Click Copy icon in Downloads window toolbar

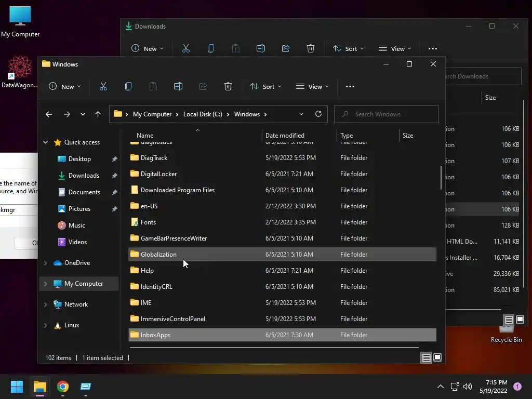tap(211, 48)
